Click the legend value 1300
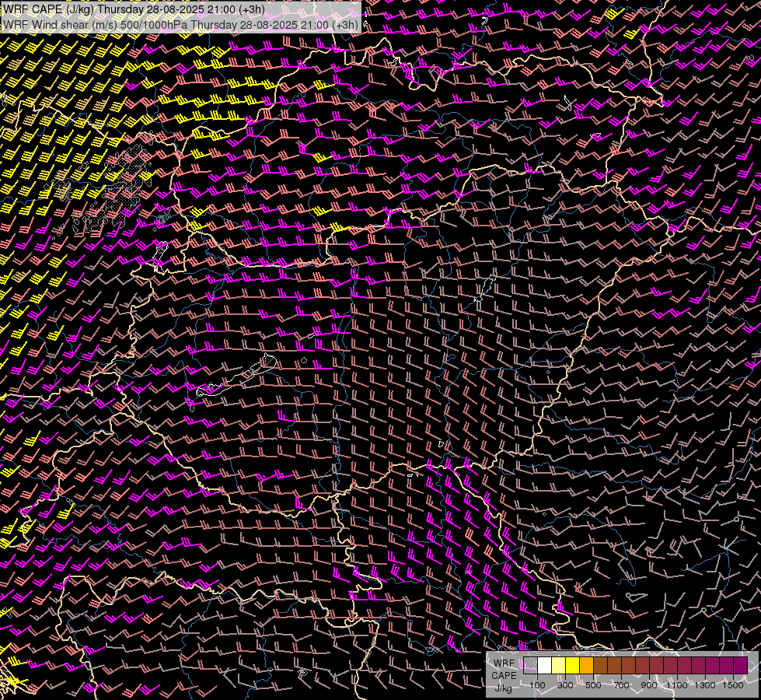 [705, 685]
